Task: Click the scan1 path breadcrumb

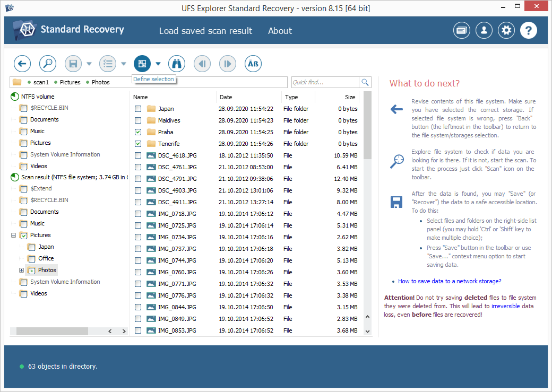Action: point(41,82)
